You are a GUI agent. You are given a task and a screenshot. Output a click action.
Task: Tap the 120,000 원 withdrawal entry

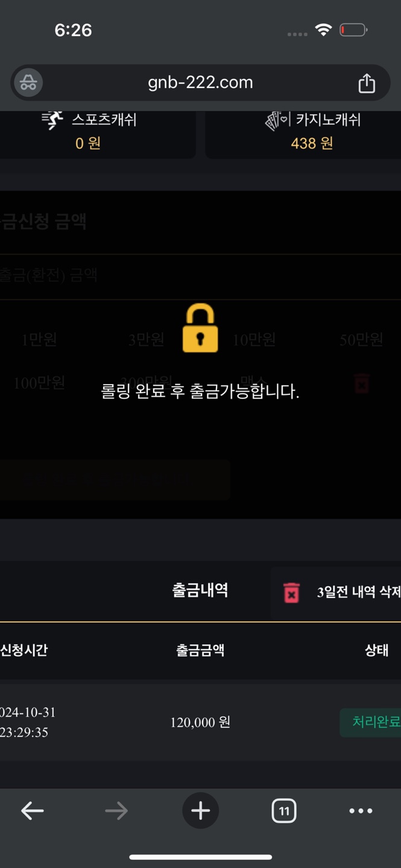click(x=200, y=722)
